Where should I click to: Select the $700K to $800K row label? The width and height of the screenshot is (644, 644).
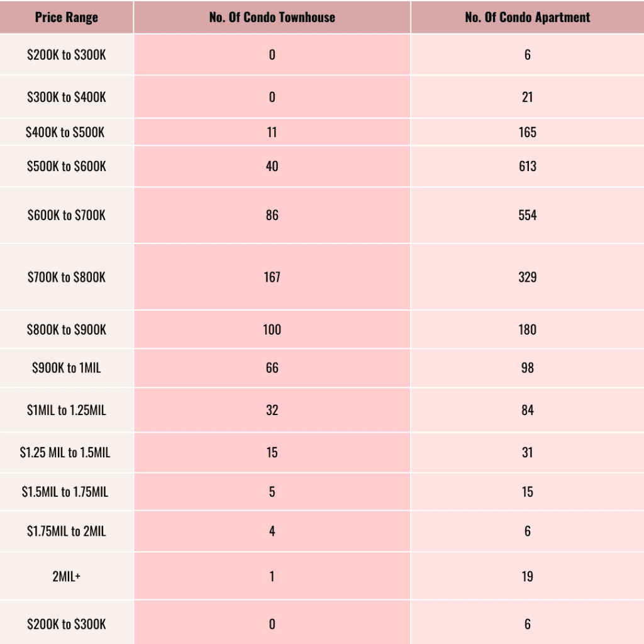[x=67, y=277]
